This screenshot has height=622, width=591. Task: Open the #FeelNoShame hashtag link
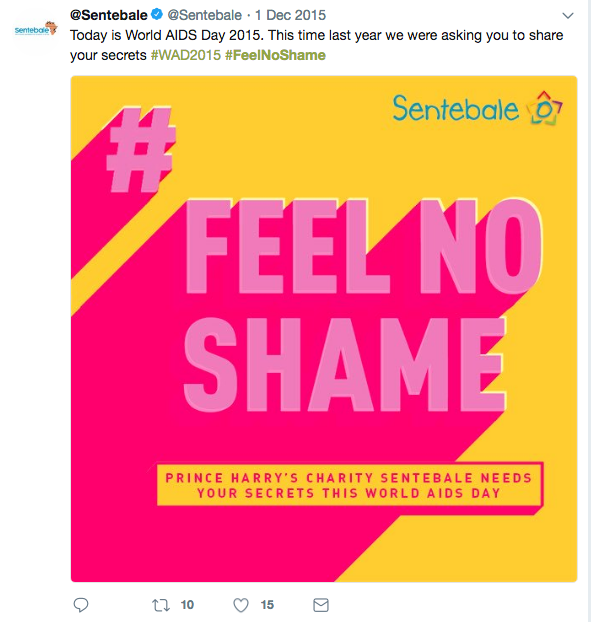coord(275,55)
